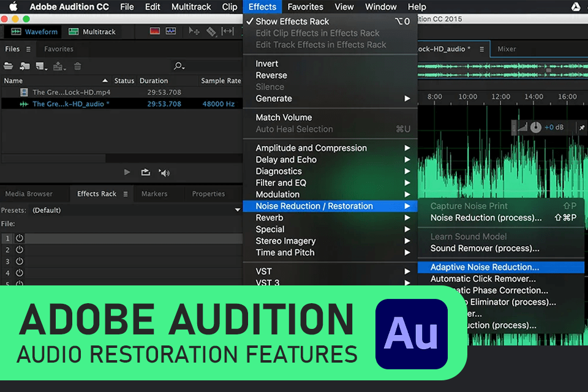The width and height of the screenshot is (588, 392).
Task: Click the Import File icon in Files panel
Action: click(25, 66)
